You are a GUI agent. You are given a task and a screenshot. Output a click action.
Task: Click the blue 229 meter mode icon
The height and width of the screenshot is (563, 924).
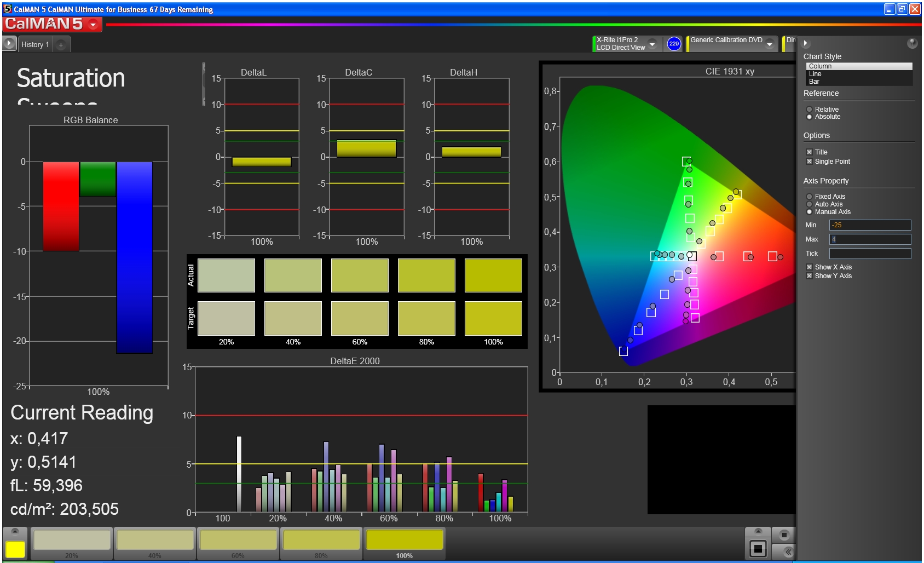click(x=674, y=44)
